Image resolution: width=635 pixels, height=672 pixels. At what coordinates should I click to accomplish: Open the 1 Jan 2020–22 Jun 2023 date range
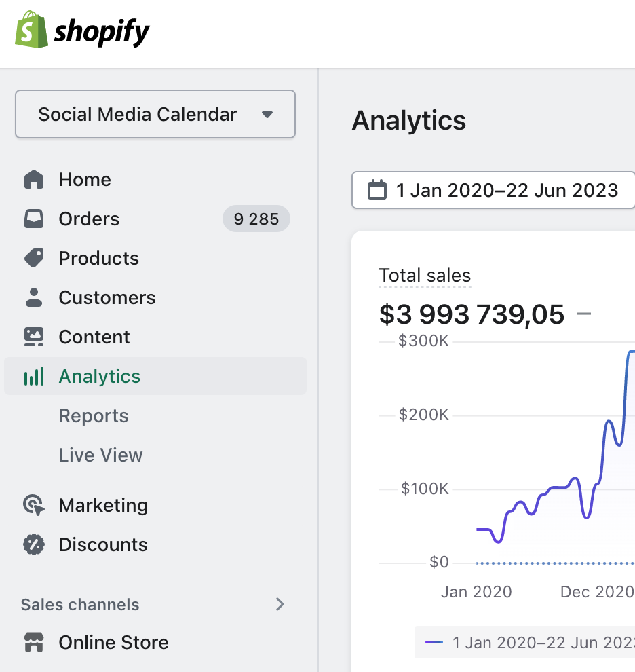click(x=493, y=190)
